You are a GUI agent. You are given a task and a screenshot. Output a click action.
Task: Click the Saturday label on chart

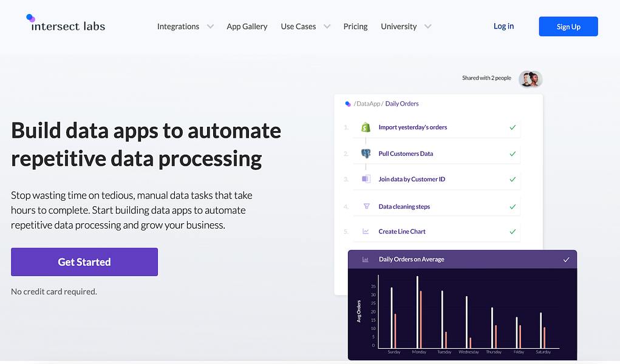click(x=543, y=352)
